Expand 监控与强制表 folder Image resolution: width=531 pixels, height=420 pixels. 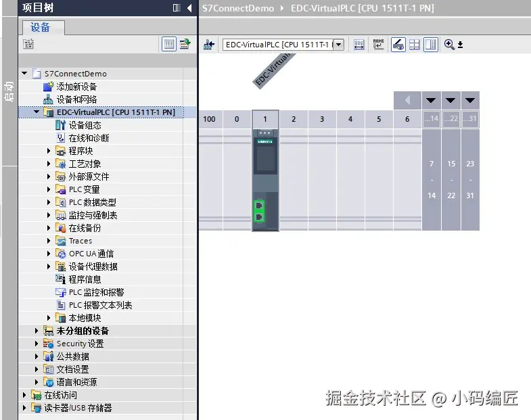pyautogui.click(x=49, y=215)
